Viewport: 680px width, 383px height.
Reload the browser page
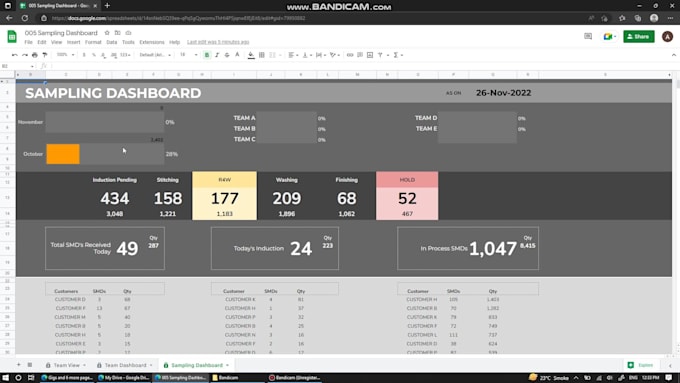25,18
